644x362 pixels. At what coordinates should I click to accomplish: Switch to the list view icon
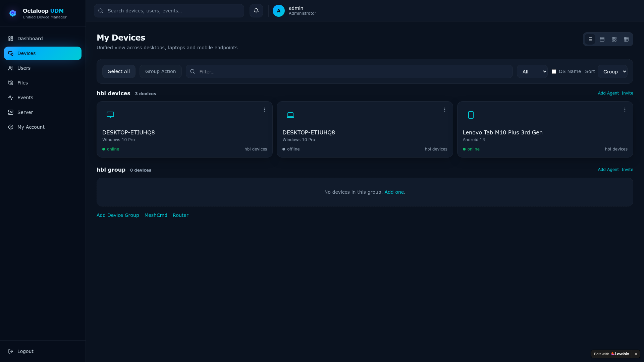(590, 39)
